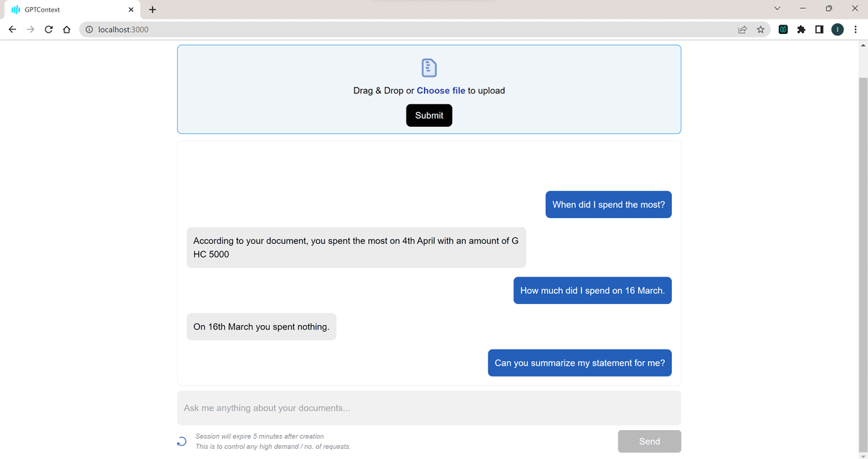Bookmark this page with the star icon

(x=761, y=30)
